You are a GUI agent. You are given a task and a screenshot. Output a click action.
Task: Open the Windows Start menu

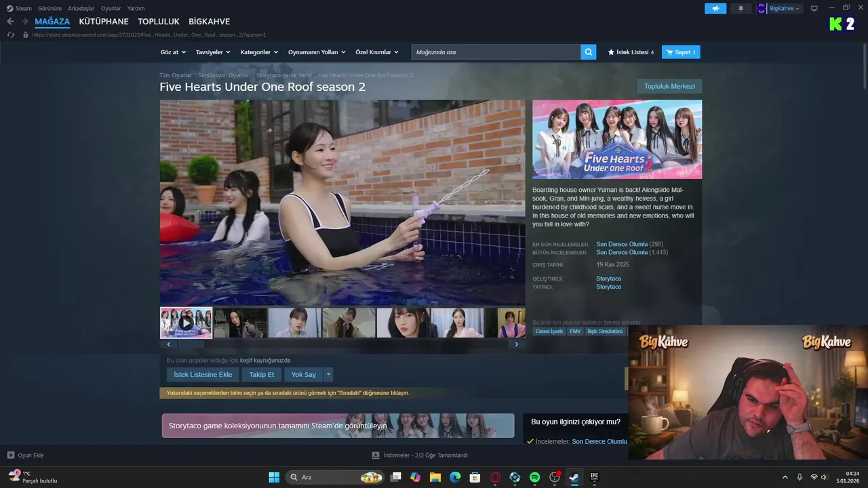274,477
